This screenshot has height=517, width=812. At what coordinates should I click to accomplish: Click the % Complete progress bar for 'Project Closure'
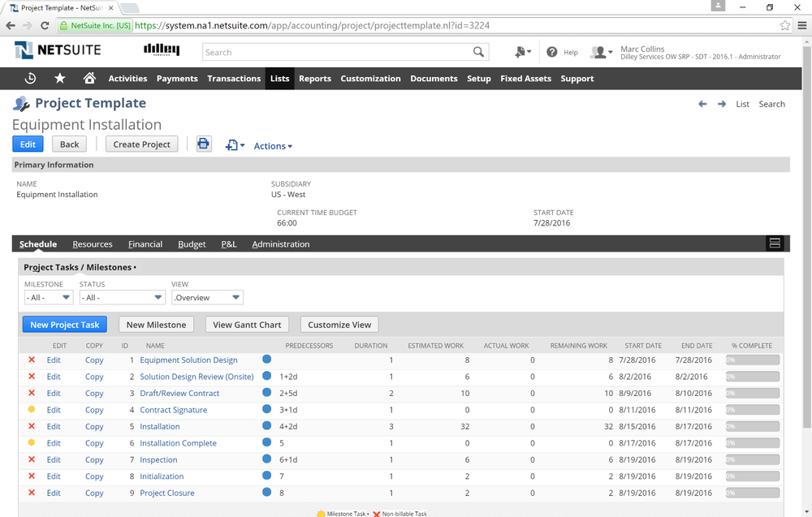751,493
